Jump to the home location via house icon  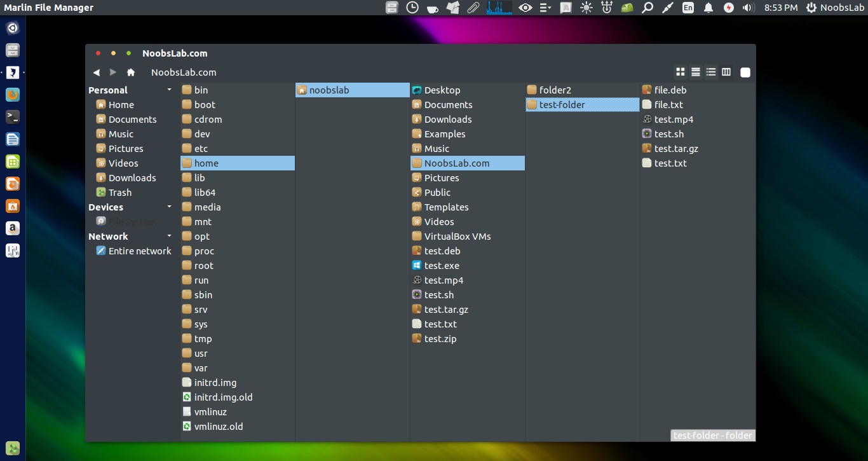(x=131, y=72)
